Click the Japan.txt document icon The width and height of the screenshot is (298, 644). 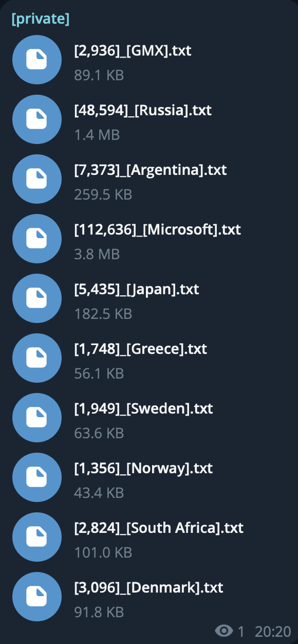click(x=37, y=298)
